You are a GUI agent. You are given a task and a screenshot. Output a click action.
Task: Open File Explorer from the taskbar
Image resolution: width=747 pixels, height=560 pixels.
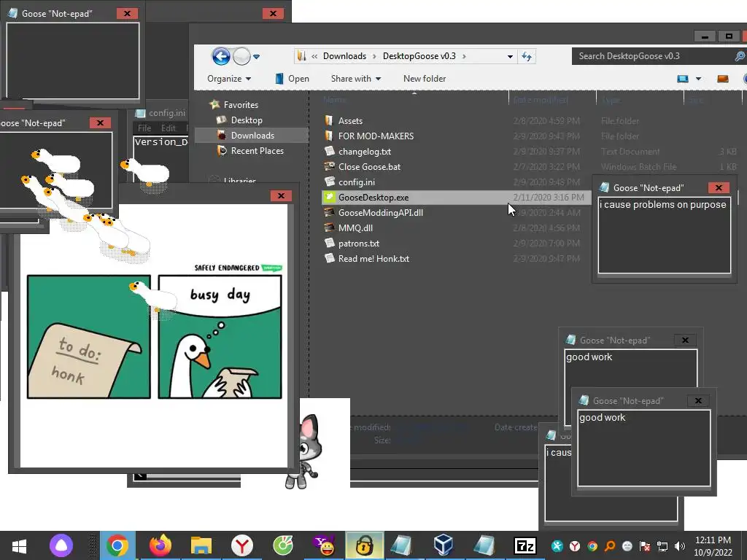tap(201, 545)
